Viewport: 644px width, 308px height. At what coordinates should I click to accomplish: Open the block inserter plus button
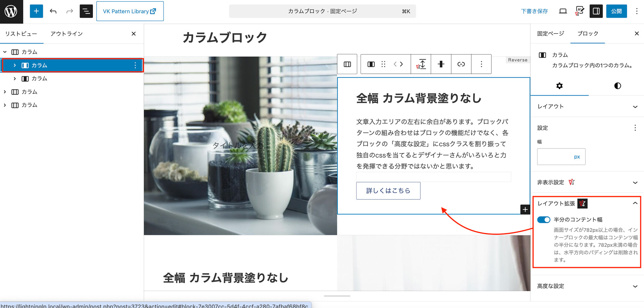coord(36,11)
